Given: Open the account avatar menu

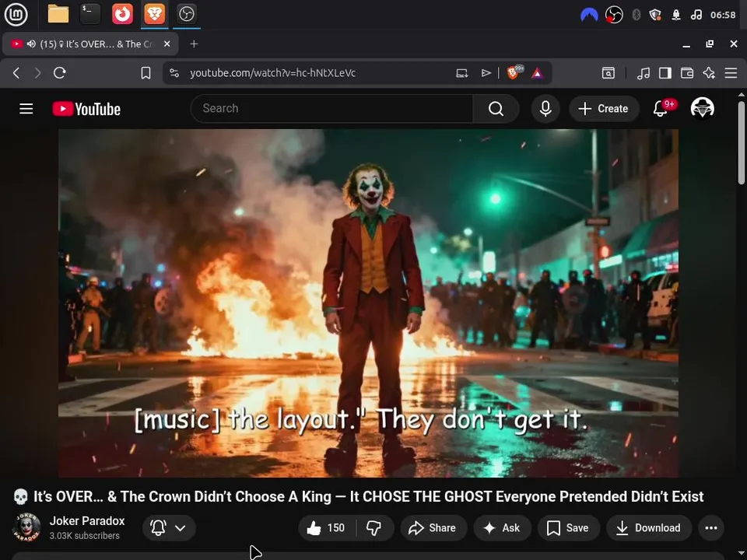Looking at the screenshot, I should (x=702, y=108).
